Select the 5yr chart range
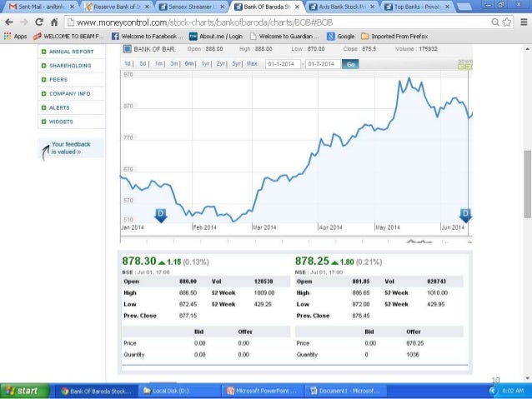532x399 pixels. point(236,64)
